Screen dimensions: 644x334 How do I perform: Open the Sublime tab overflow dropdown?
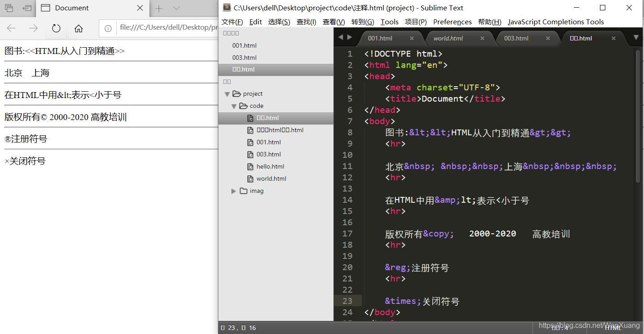point(636,38)
